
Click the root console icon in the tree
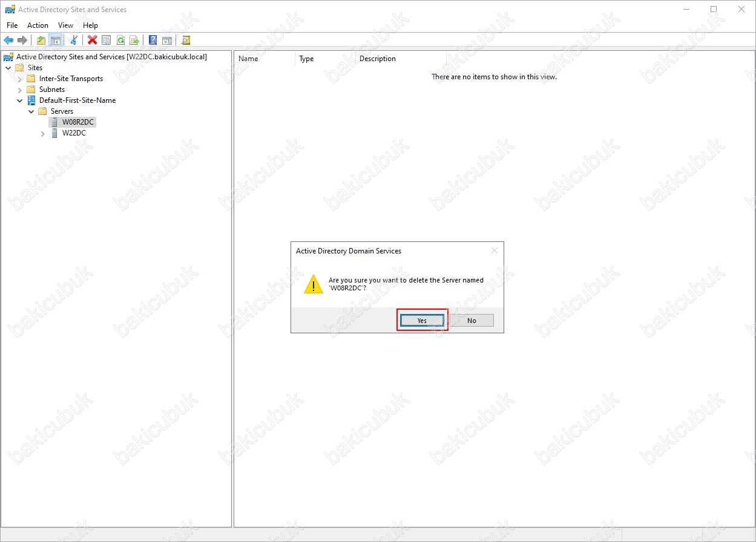pyautogui.click(x=8, y=57)
